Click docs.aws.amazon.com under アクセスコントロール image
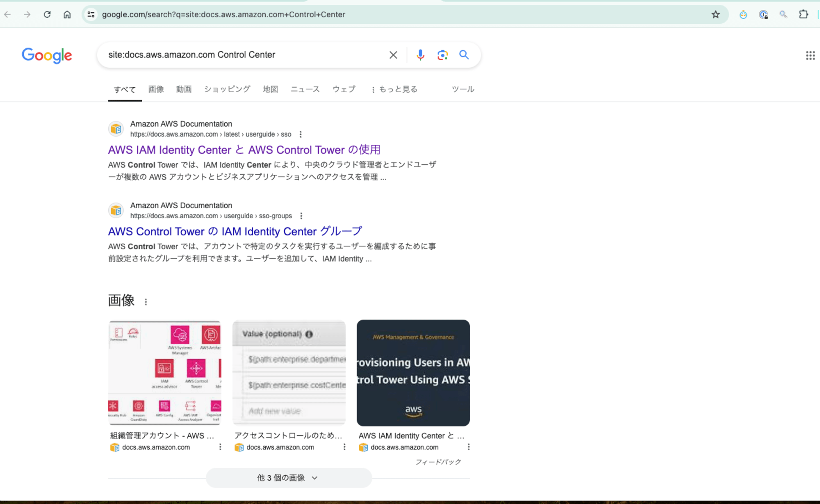Image resolution: width=820 pixels, height=504 pixels. 280,447
